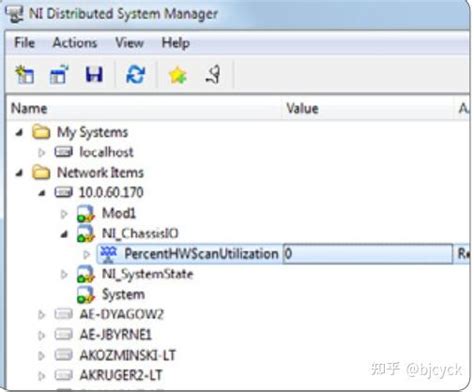
Task: Select the 10.0.60.170 tree label
Action: pyautogui.click(x=111, y=193)
